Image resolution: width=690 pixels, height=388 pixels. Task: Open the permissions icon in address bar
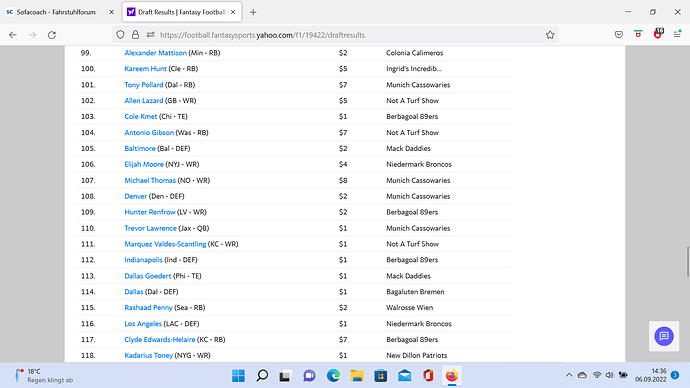coord(150,35)
